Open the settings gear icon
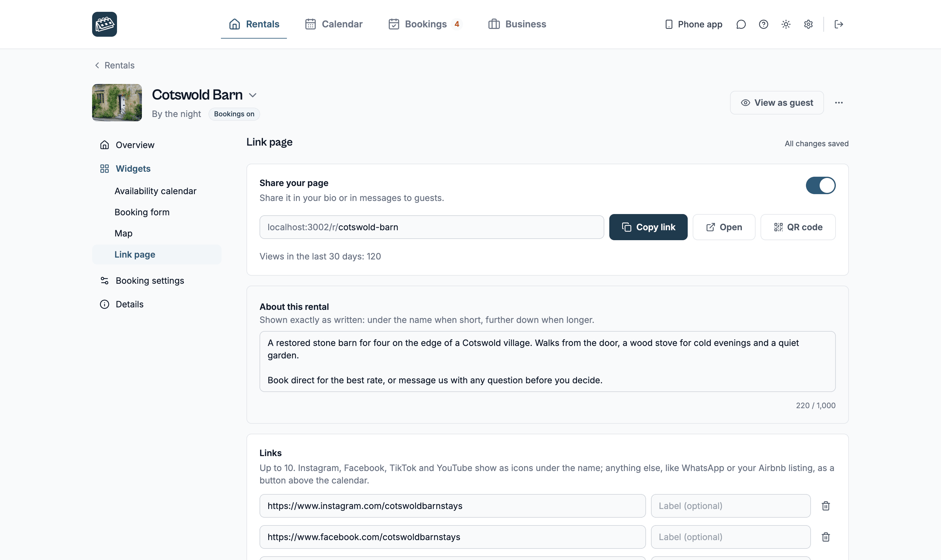The width and height of the screenshot is (941, 560). [808, 24]
